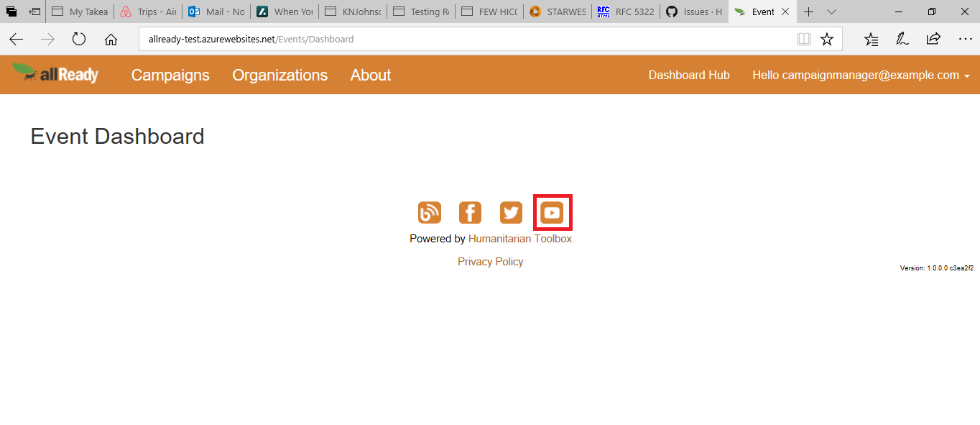Go back with the browser back arrow

coord(16,39)
